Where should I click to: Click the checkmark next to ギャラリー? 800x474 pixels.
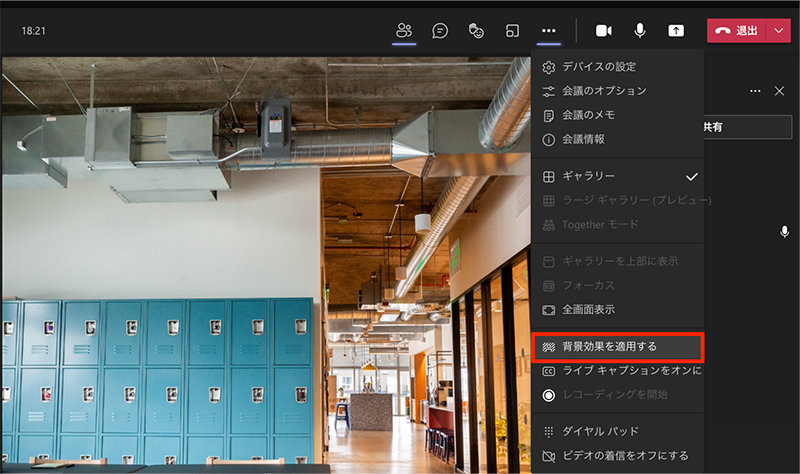click(691, 177)
